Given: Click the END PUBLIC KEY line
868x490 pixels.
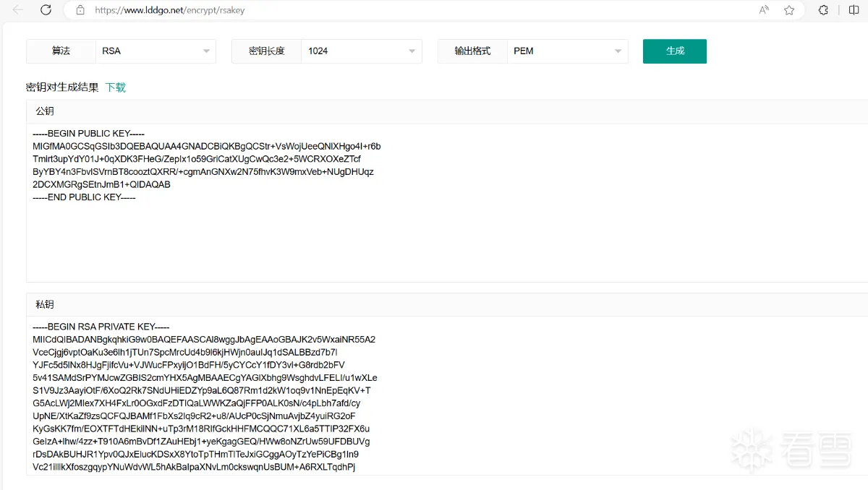Looking at the screenshot, I should 84,197.
